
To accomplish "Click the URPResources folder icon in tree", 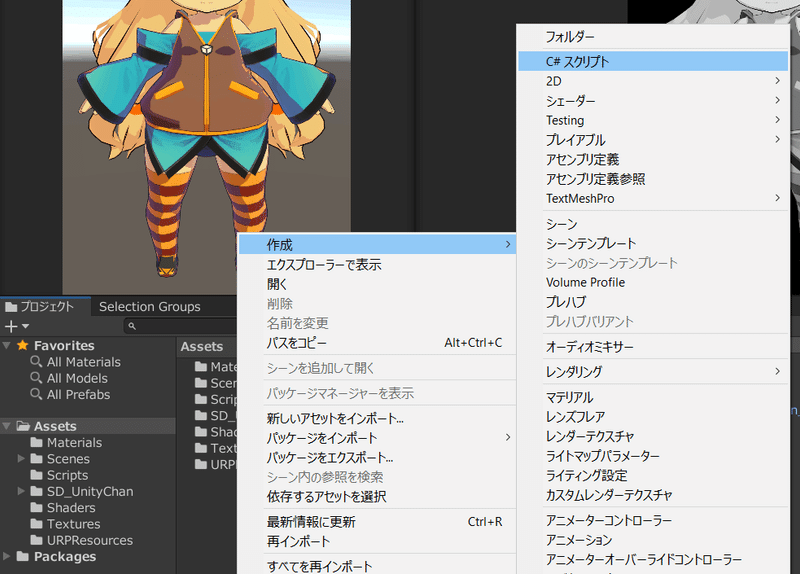I will click(x=36, y=540).
